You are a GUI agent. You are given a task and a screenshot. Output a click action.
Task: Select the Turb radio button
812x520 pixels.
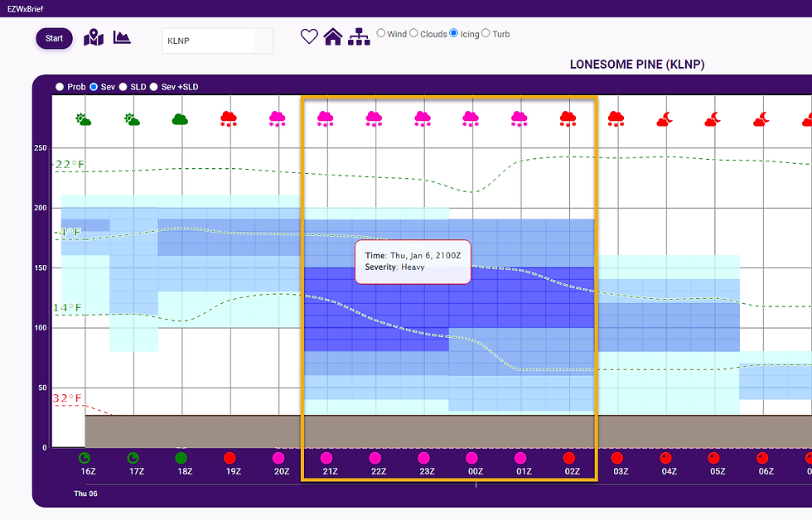click(486, 33)
